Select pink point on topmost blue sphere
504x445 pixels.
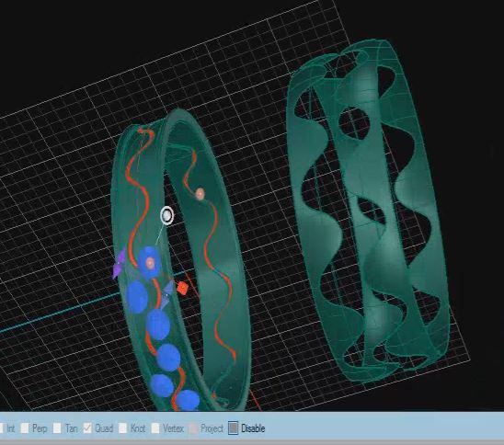pyautogui.click(x=150, y=263)
